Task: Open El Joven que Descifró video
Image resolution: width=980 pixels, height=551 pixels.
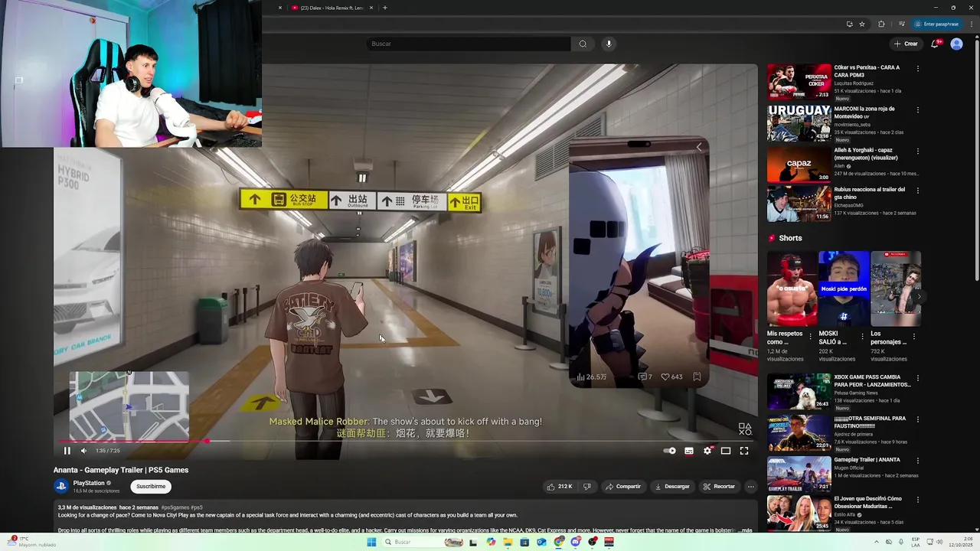Action: [799, 513]
